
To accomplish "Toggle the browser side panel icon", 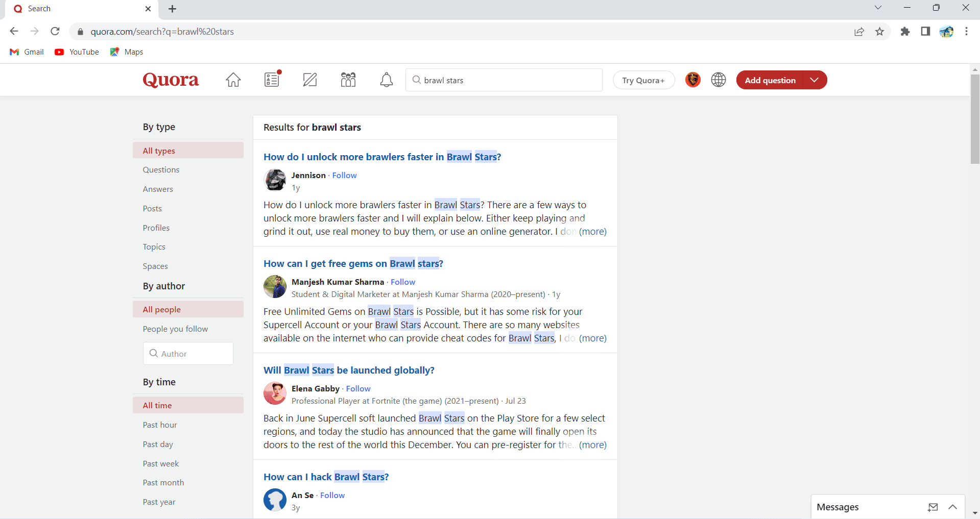I will click(925, 32).
